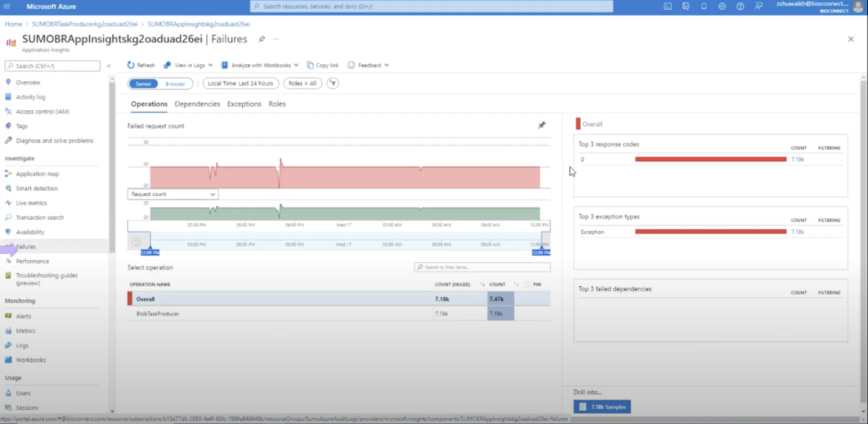Viewport: 868px width, 424px height.
Task: Expand Analyze with Workbooks dropdown
Action: [260, 65]
